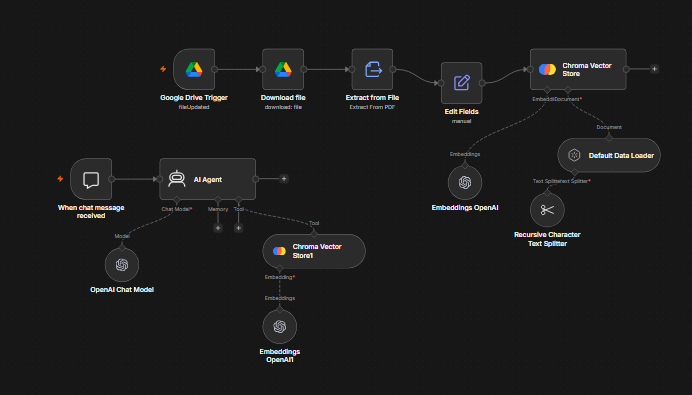The height and width of the screenshot is (395, 692).
Task: Click the When chat message received label
Action: [91, 211]
